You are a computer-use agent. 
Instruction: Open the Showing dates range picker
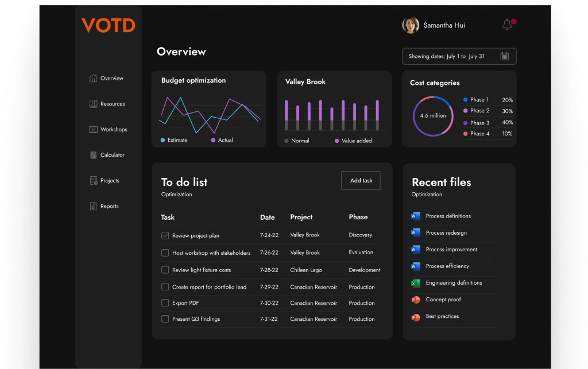click(459, 56)
